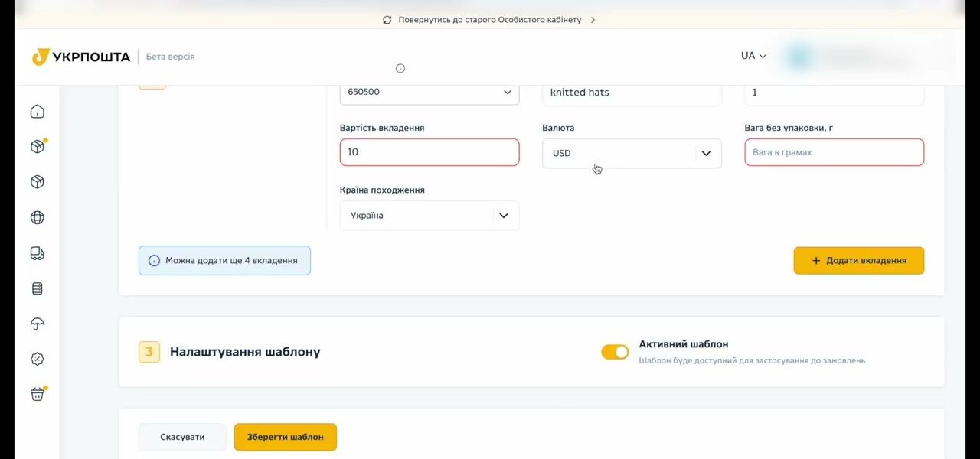Open the Країна походження Україна dropdown
This screenshot has width=980, height=459.
tap(430, 216)
